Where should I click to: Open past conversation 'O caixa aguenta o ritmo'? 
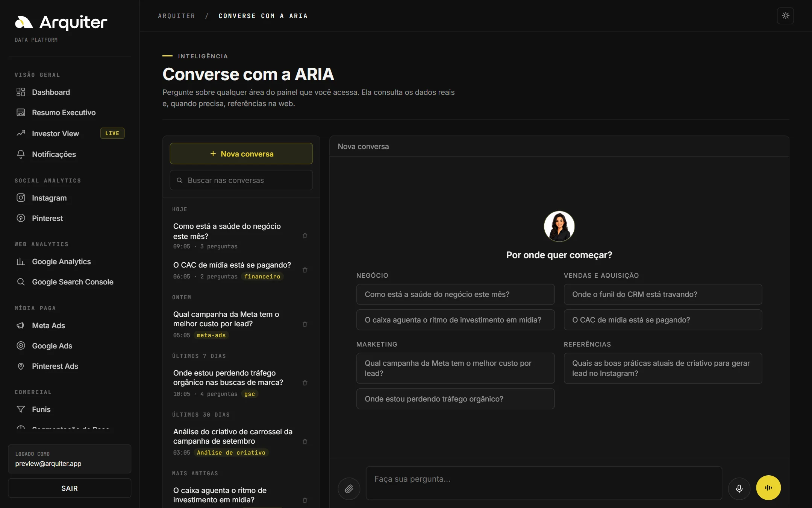tap(233, 496)
